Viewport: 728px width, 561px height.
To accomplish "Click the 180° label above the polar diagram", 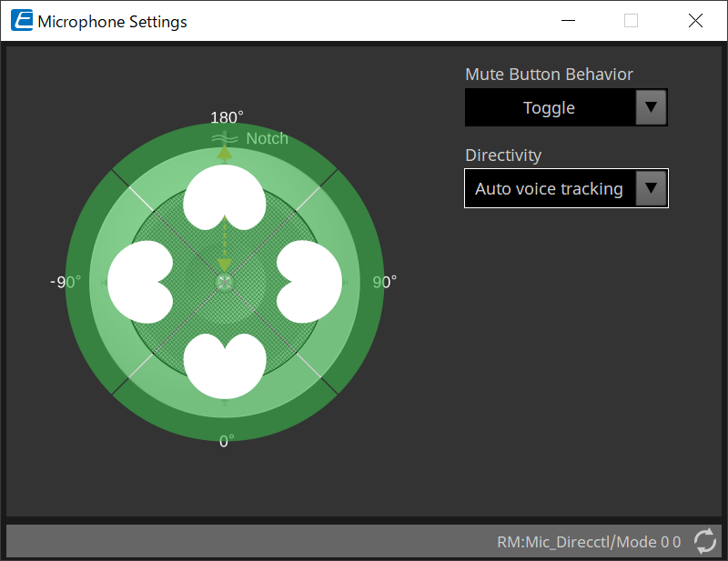I will [x=225, y=117].
